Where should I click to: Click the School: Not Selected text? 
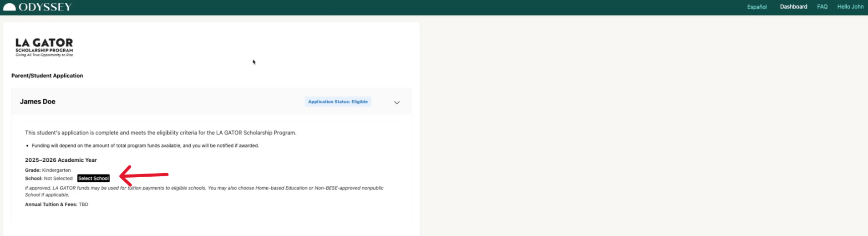(x=49, y=178)
